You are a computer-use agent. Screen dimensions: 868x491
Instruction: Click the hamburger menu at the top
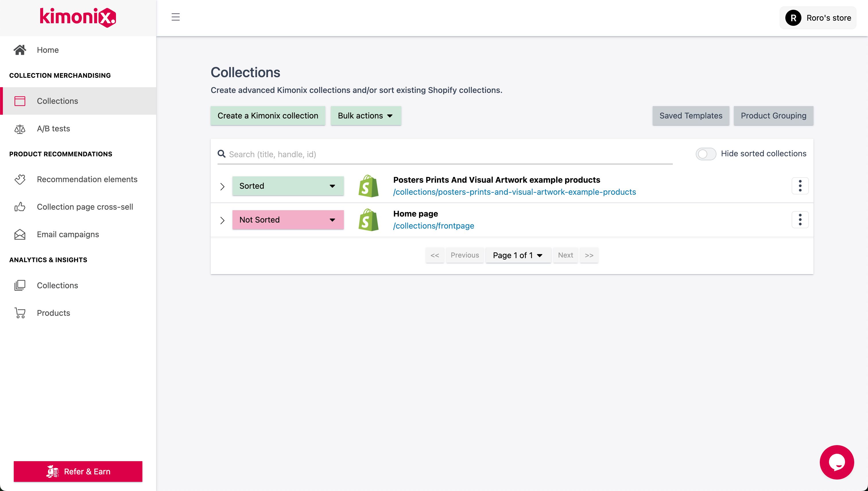(175, 17)
